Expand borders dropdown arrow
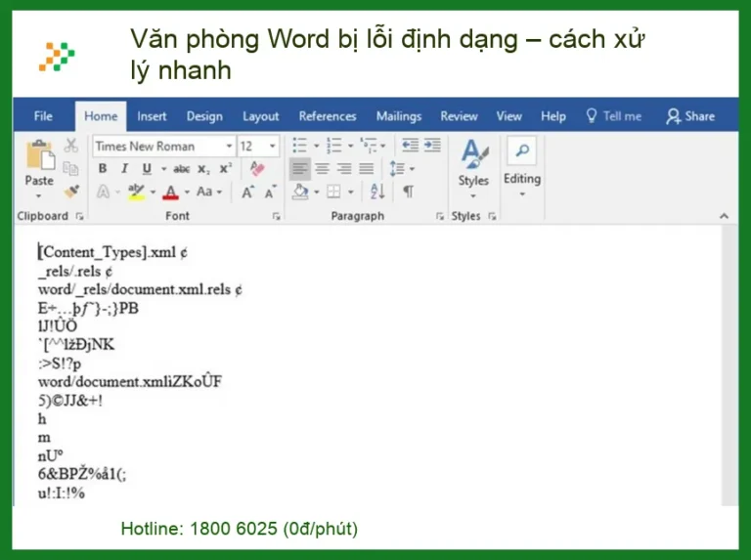The image size is (751, 560). 351,193
